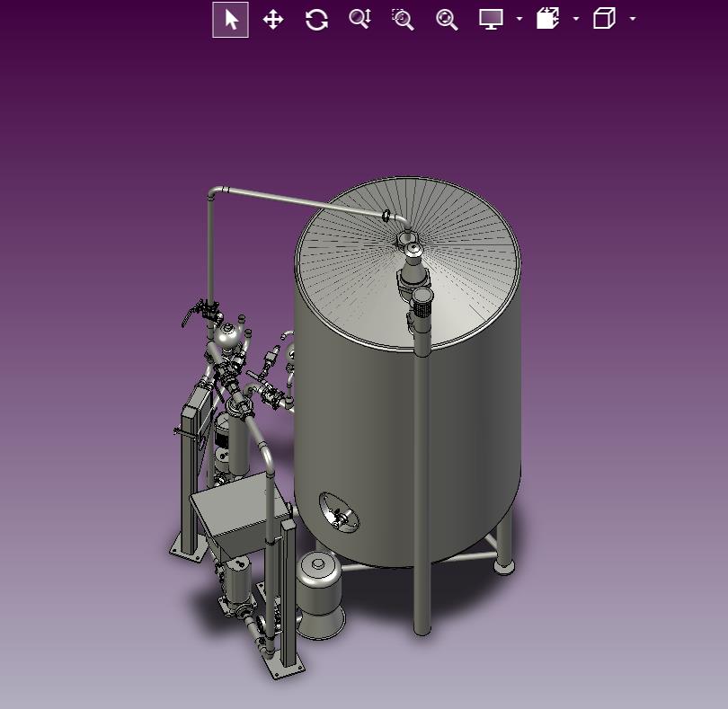The image size is (728, 709).
Task: Click the display monitor icon
Action: 491,20
